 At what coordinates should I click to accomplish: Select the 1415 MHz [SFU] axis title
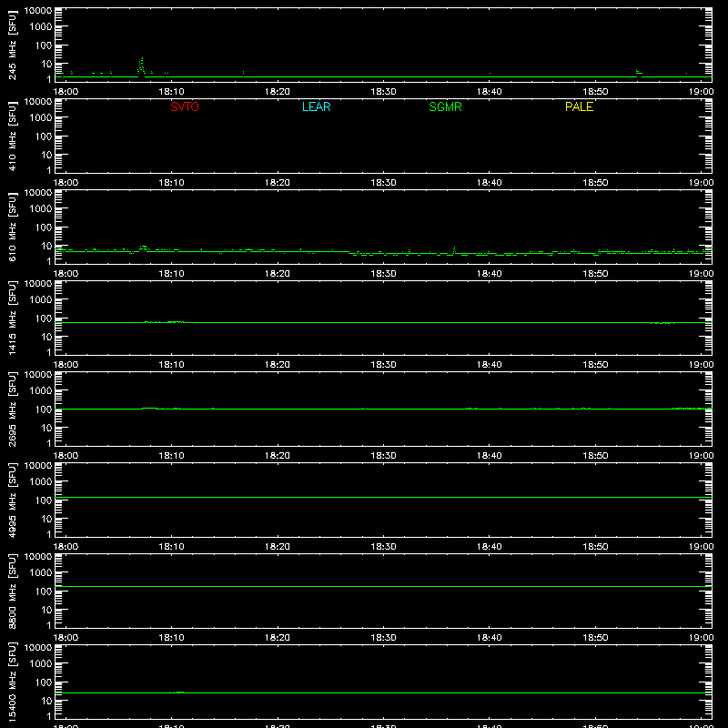(12, 318)
